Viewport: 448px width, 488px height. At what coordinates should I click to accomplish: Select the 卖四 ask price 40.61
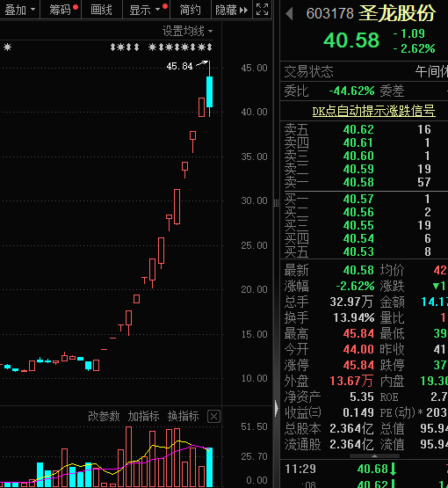click(358, 142)
